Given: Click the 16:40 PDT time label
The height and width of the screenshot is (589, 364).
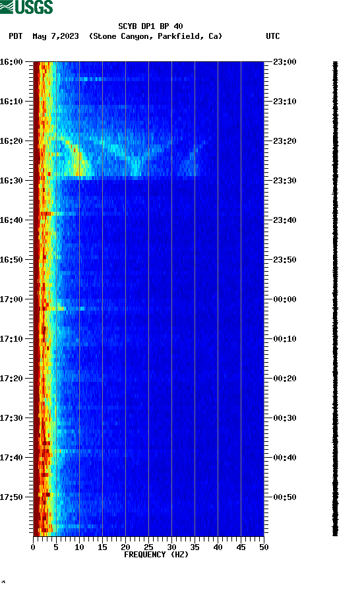Looking at the screenshot, I should click(x=11, y=220).
